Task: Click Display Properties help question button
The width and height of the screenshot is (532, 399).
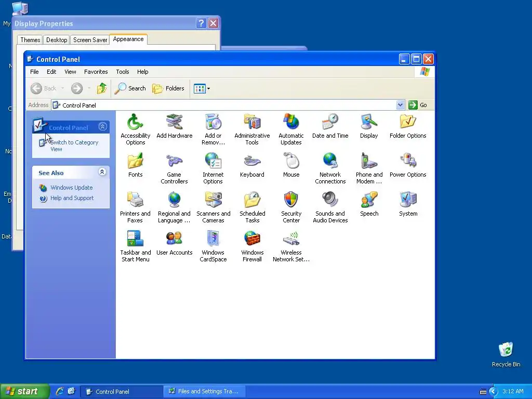Action: click(x=201, y=23)
